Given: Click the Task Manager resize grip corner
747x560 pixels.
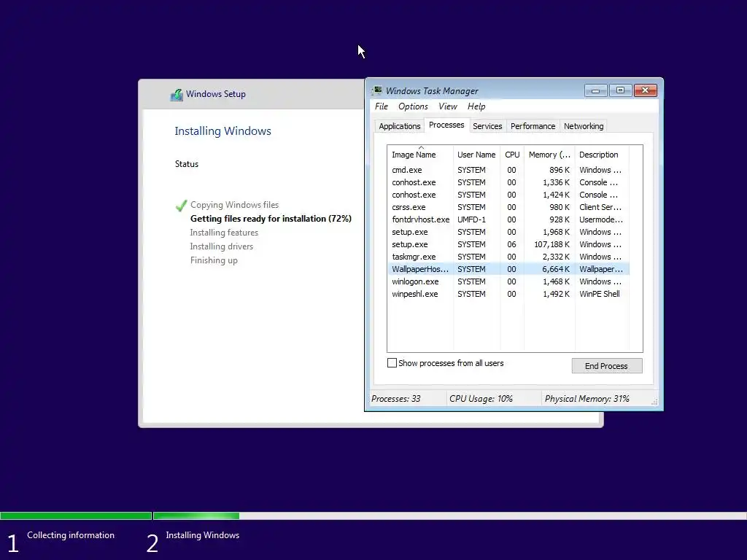Looking at the screenshot, I should [654, 402].
